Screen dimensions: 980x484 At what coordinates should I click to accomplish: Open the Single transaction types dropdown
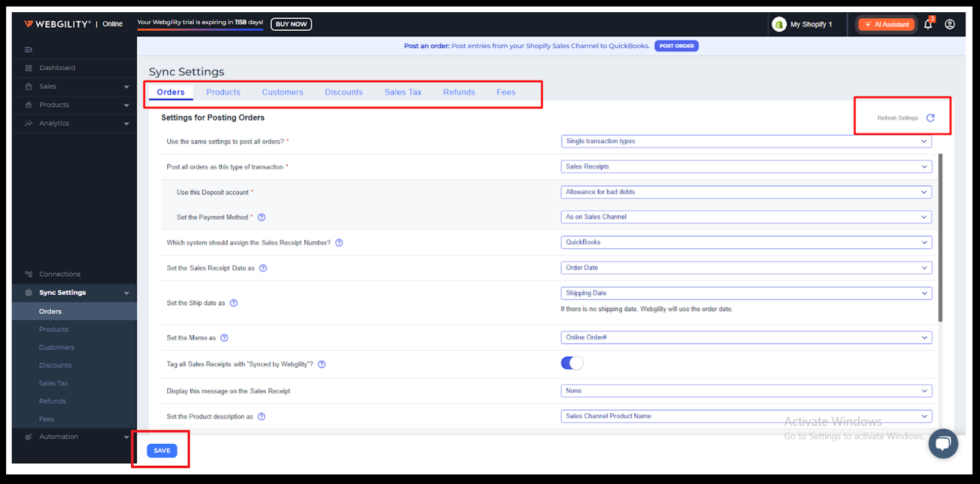coord(745,142)
